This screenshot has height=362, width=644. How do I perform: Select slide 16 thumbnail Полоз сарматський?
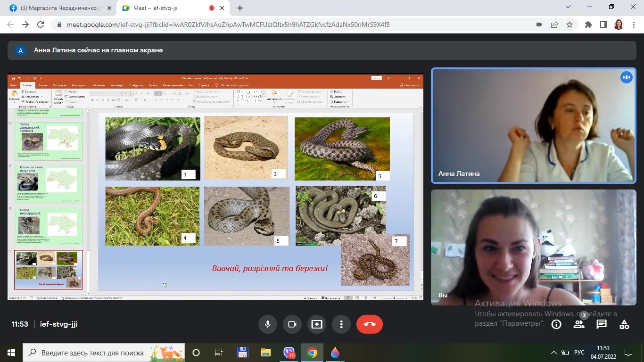point(48,141)
